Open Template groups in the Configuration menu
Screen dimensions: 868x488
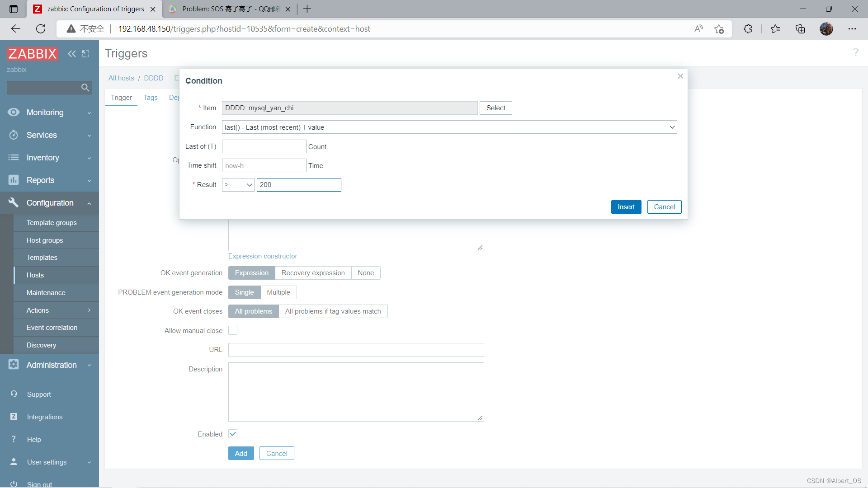click(x=56, y=223)
